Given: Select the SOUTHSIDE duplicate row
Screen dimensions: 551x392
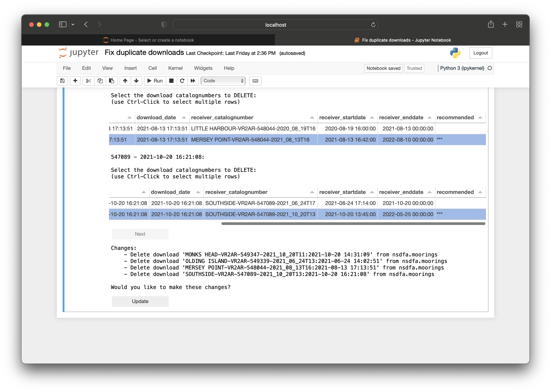Looking at the screenshot, I should point(294,214).
